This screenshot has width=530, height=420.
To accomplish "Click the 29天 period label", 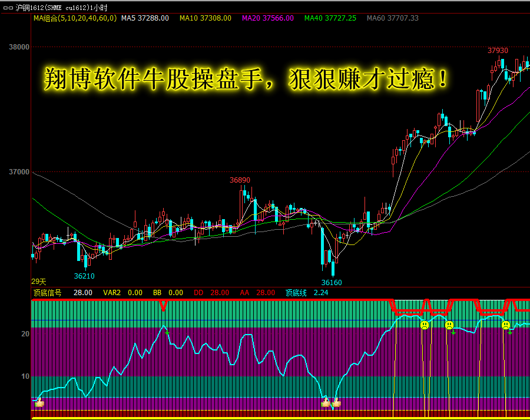I will [x=38, y=282].
